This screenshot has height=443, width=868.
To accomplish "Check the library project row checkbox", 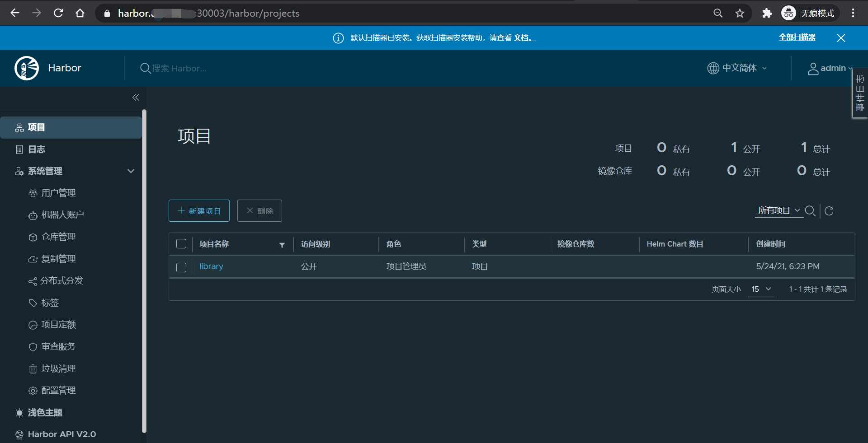I will pos(181,267).
